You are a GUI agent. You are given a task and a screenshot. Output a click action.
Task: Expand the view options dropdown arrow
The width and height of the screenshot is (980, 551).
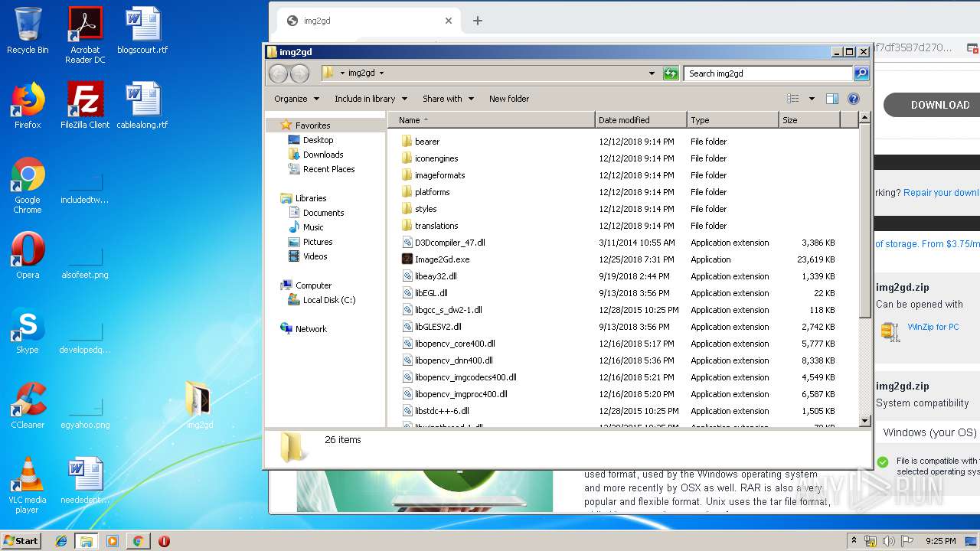click(812, 99)
